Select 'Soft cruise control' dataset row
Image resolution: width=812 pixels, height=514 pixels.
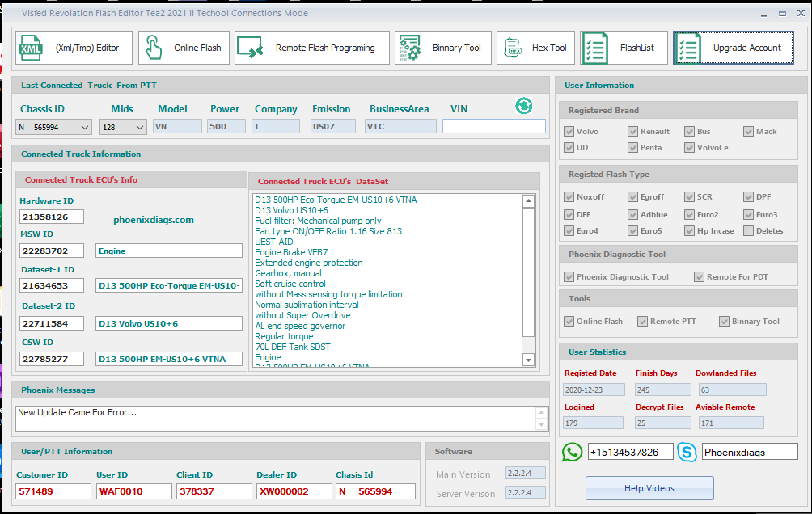pyautogui.click(x=290, y=284)
